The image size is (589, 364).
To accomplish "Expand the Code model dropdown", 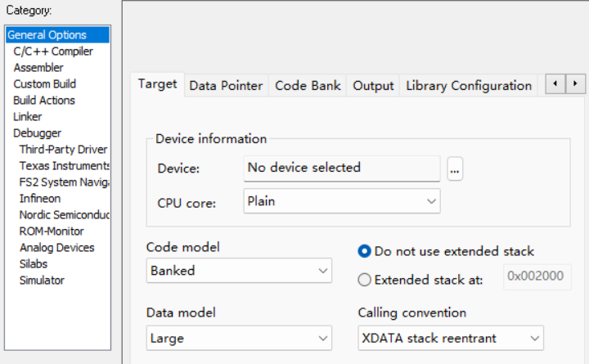I will click(x=240, y=271).
